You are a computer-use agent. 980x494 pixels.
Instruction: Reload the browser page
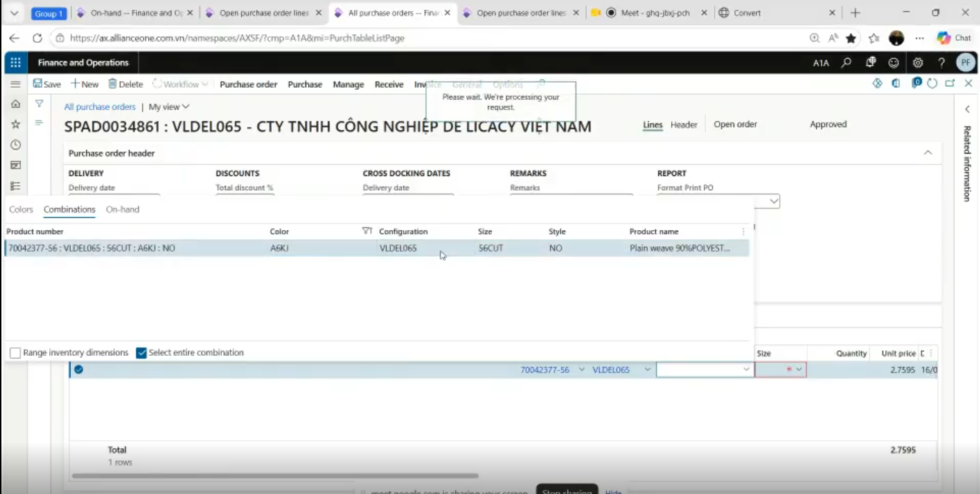(x=37, y=38)
